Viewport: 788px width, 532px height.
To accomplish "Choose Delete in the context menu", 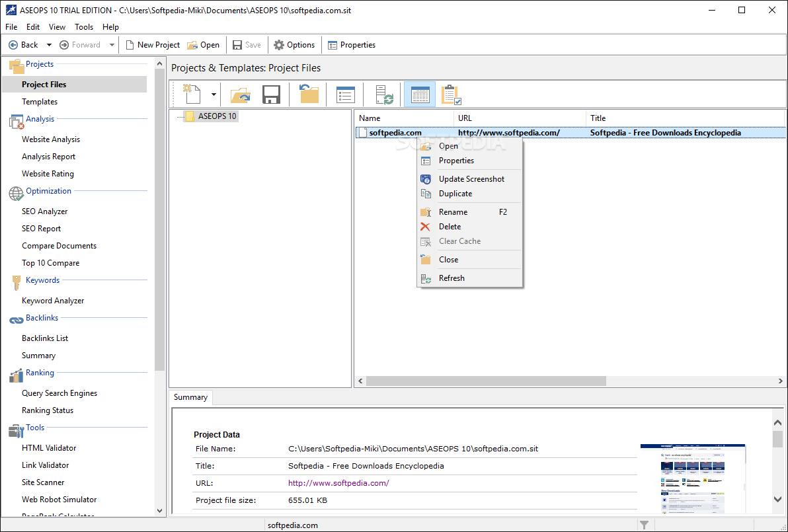I will (x=470, y=227).
